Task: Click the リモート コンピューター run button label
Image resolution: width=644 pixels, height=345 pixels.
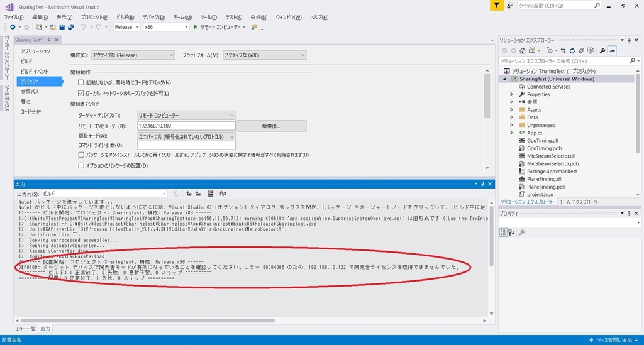Action: (221, 27)
